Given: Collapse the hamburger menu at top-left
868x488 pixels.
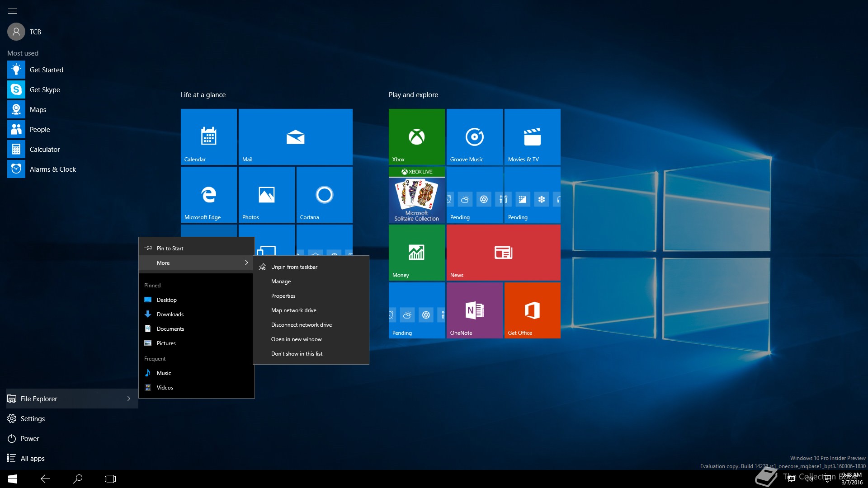Looking at the screenshot, I should click(x=13, y=11).
